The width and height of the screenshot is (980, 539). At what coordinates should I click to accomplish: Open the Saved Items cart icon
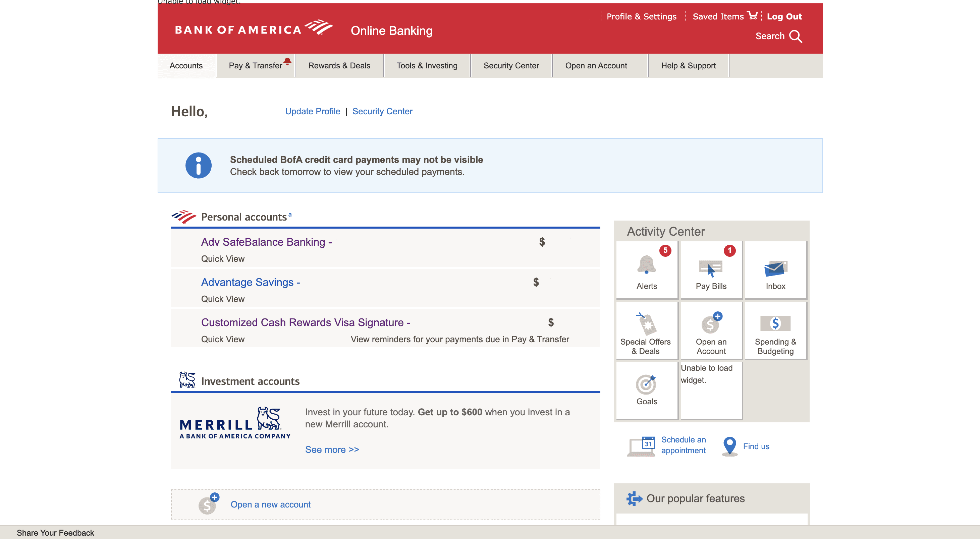(752, 15)
